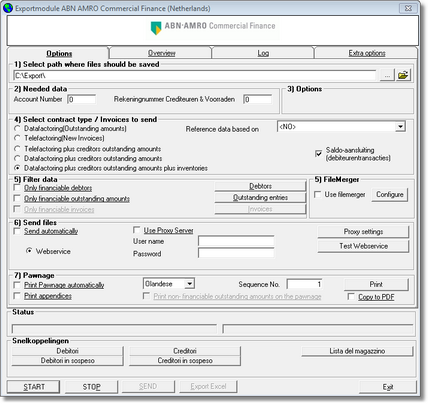Open the folder icon next to export path
This screenshot has width=428, height=404.
coord(403,75)
